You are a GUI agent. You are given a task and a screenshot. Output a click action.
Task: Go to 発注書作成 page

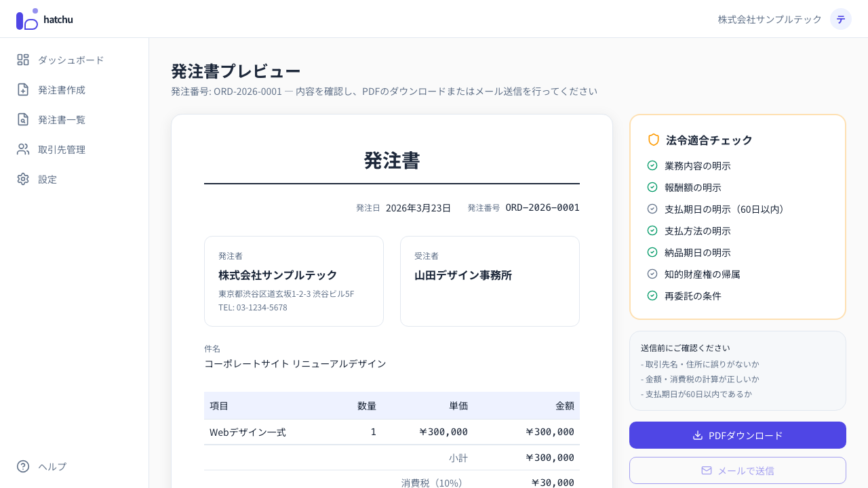point(75,89)
